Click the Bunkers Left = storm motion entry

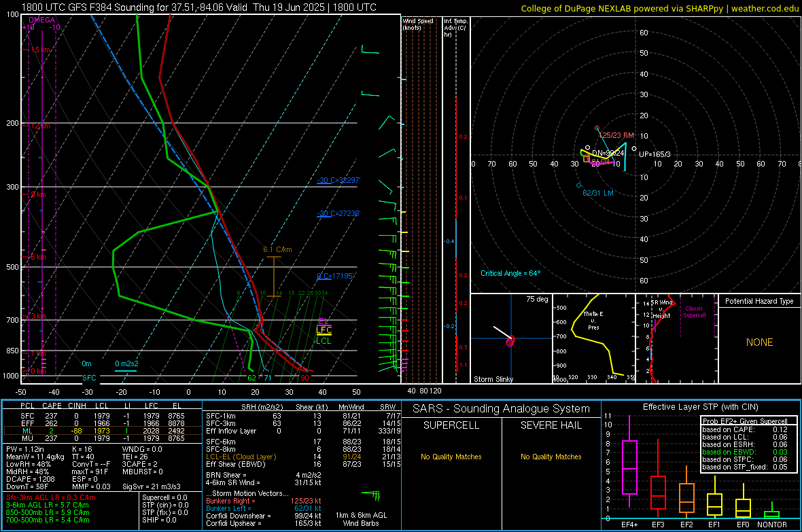(264, 508)
